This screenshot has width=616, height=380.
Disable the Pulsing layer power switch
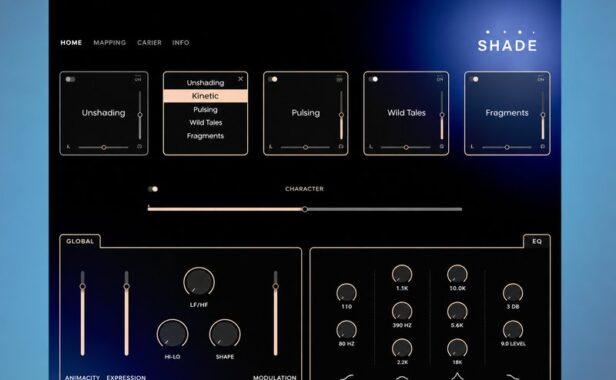tap(273, 79)
